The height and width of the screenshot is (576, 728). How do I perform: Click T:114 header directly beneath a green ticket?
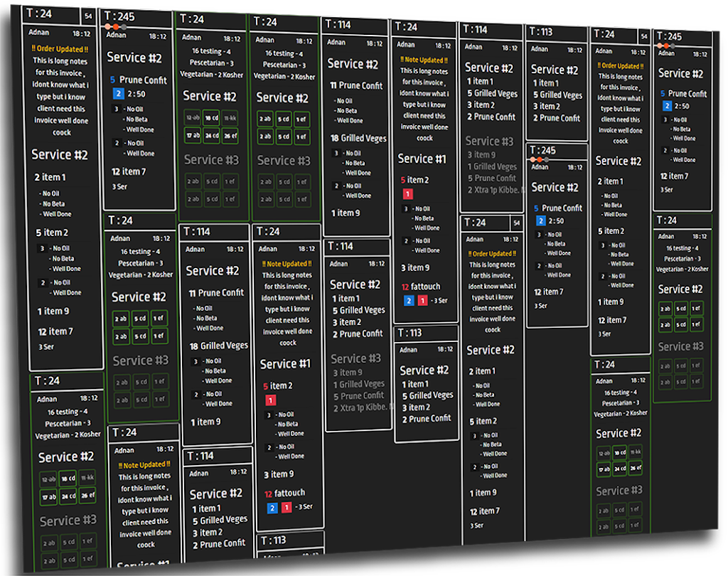[x=215, y=231]
